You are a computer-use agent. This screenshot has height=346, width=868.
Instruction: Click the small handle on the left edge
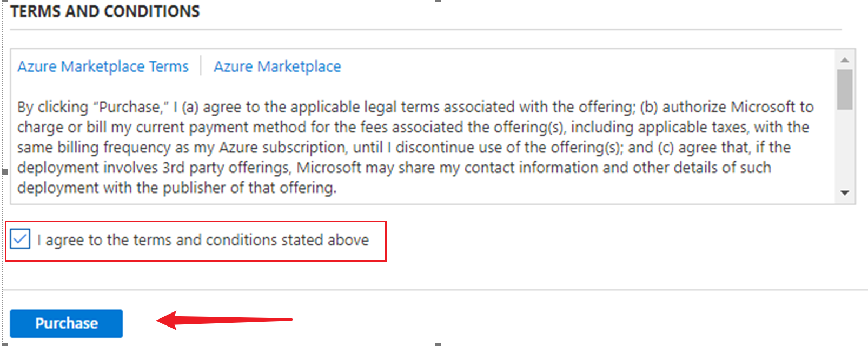click(5, 172)
